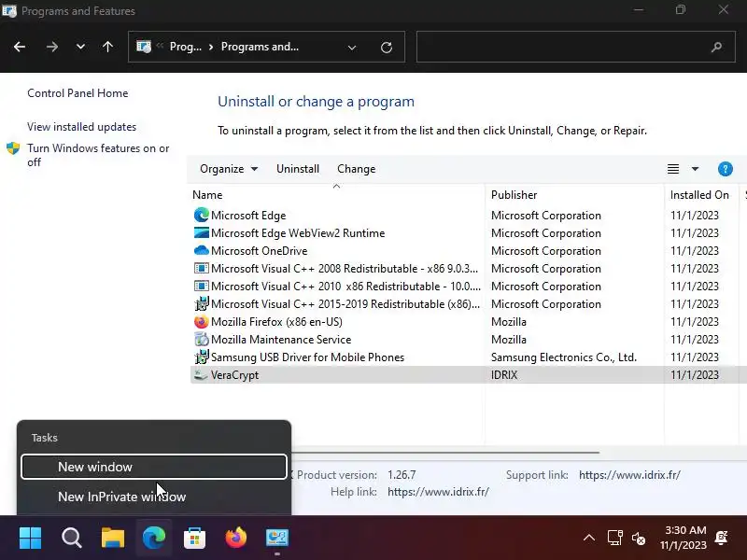Open Turn Windows features on or off
The width and height of the screenshot is (747, 560).
coord(98,155)
